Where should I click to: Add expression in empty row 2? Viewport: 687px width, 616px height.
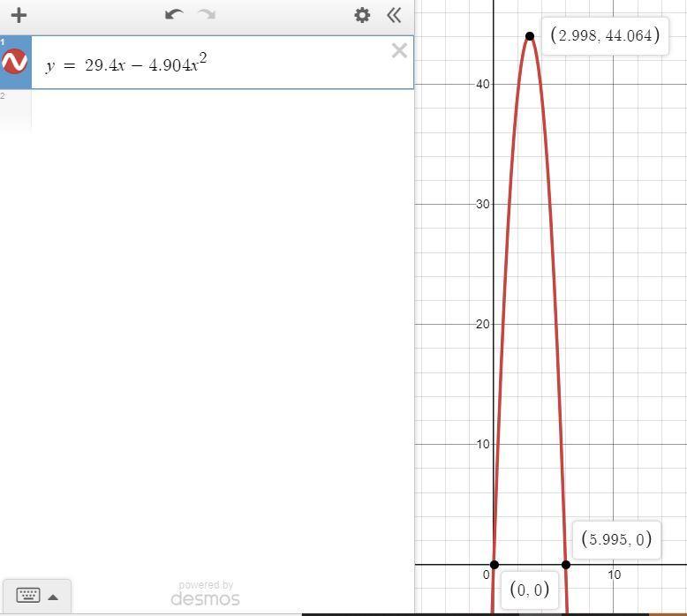point(223,109)
